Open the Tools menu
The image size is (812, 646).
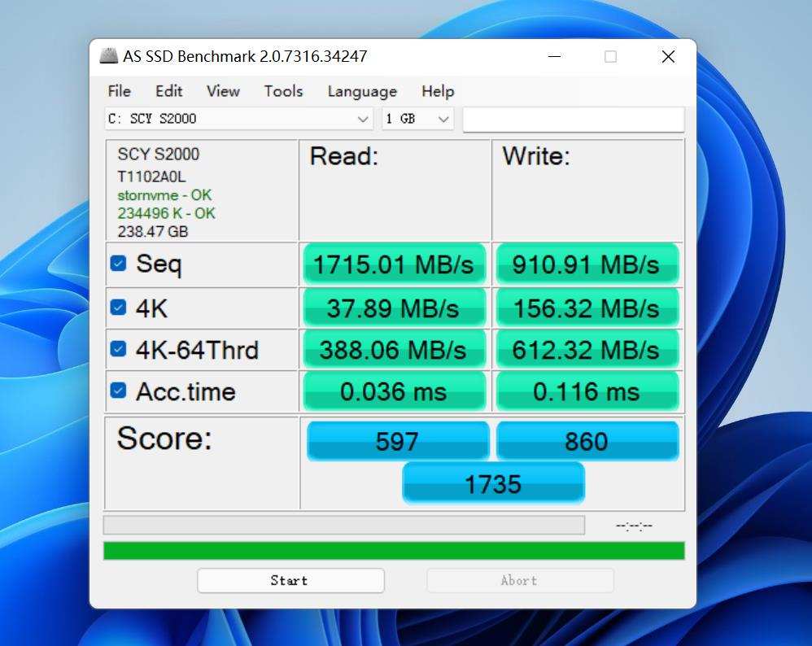283,91
